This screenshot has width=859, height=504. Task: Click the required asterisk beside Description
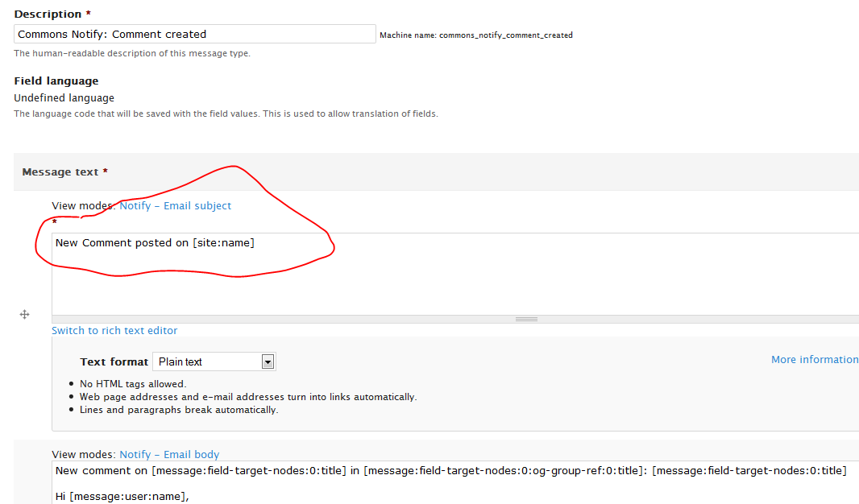[85, 13]
